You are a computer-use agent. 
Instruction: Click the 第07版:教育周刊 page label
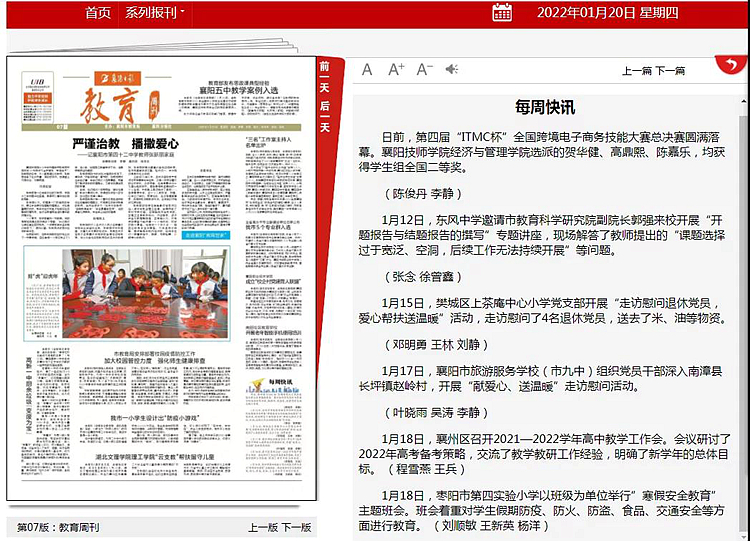pyautogui.click(x=58, y=528)
